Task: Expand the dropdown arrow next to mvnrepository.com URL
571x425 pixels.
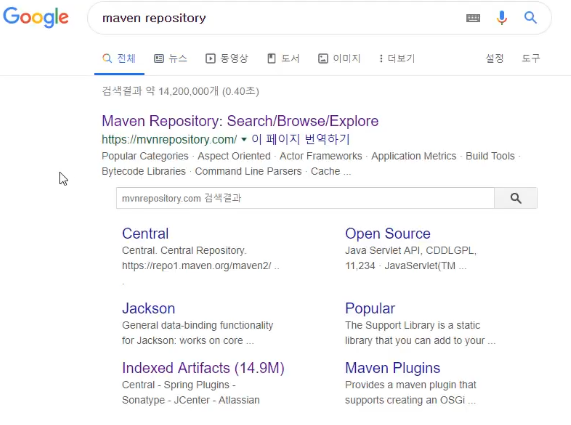Action: tap(244, 139)
